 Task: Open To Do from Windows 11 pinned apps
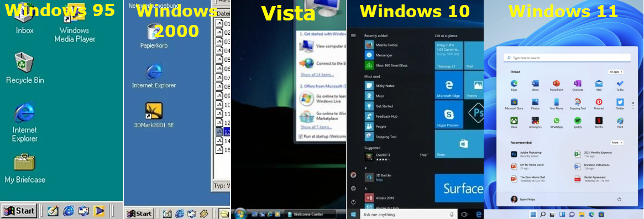[620, 86]
